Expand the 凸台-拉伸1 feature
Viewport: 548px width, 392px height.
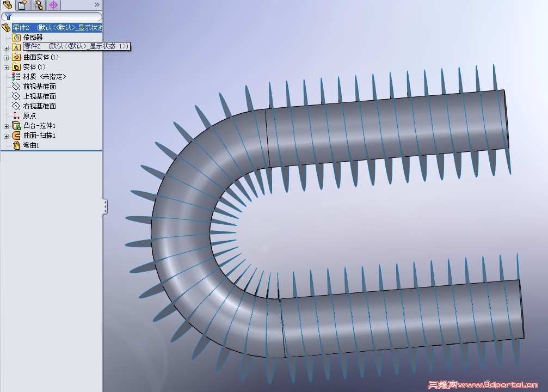[x=7, y=126]
